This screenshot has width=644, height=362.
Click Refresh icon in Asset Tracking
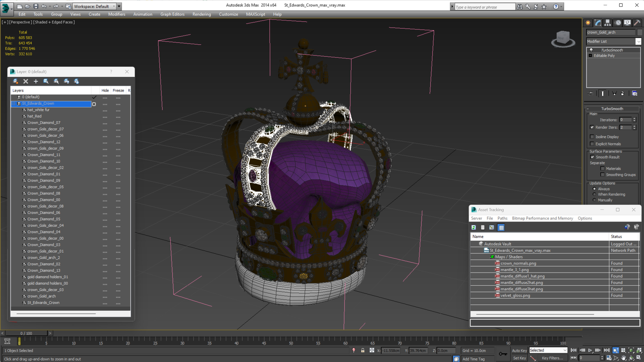474,227
